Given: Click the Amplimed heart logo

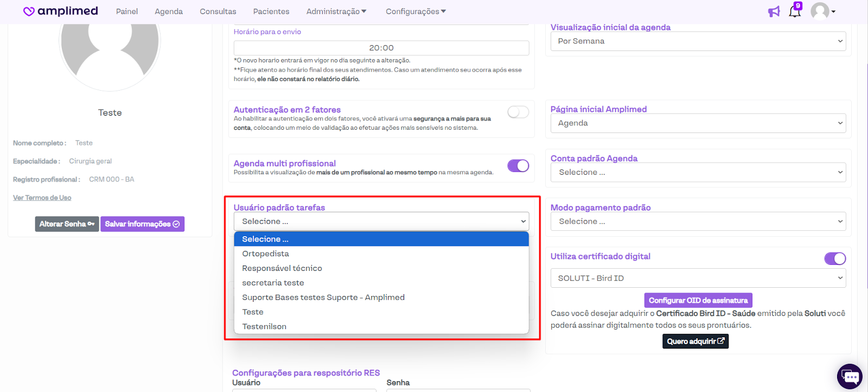Looking at the screenshot, I should (x=29, y=11).
